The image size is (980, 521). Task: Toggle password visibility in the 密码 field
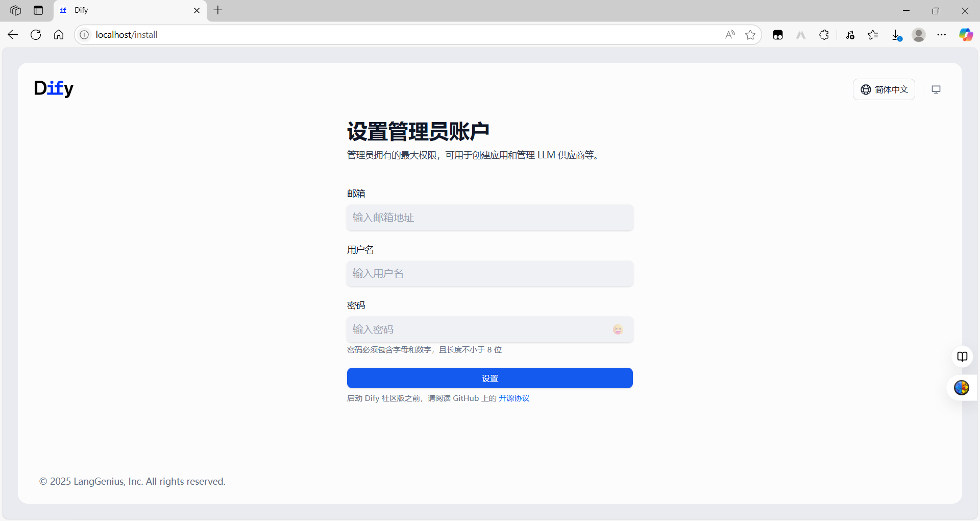point(618,329)
